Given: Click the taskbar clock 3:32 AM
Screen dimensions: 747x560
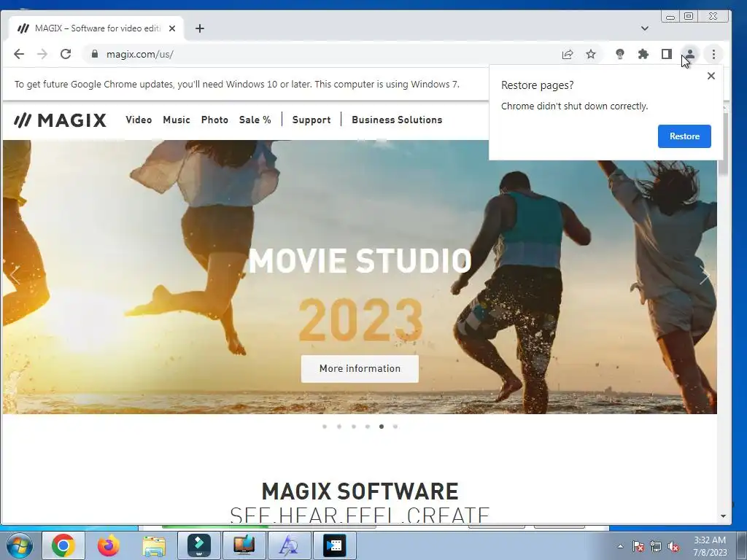Looking at the screenshot, I should [x=710, y=546].
